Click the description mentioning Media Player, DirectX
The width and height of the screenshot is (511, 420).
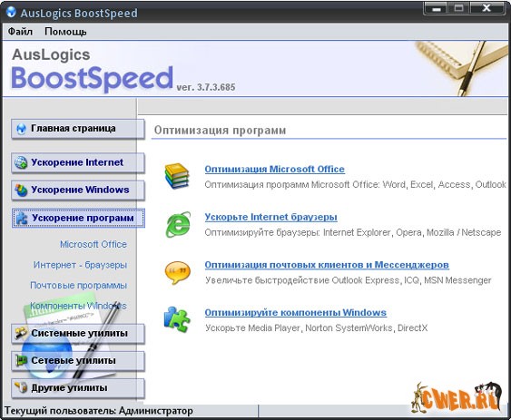316,327
